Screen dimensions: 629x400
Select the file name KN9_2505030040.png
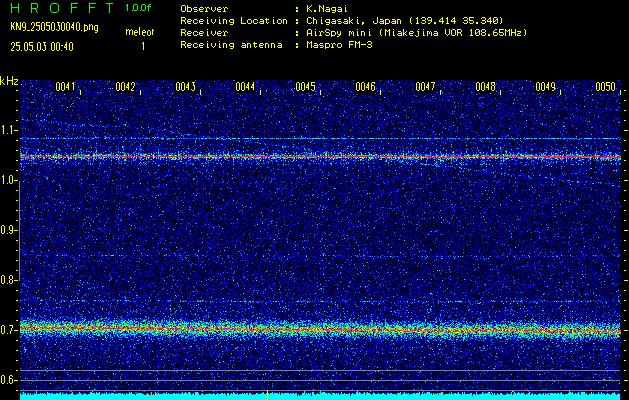click(54, 27)
